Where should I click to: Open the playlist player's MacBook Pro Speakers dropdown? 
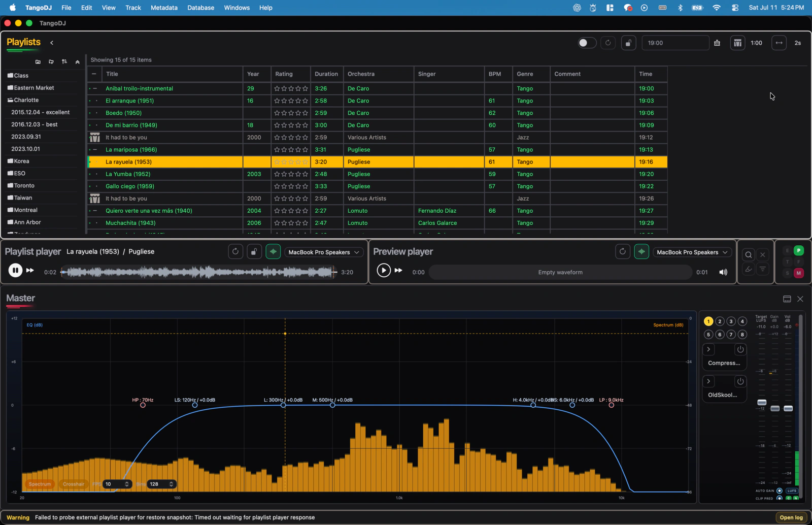pos(324,252)
